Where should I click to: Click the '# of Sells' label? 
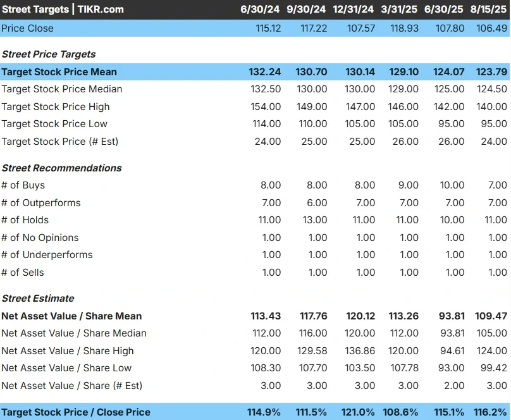[x=23, y=273]
